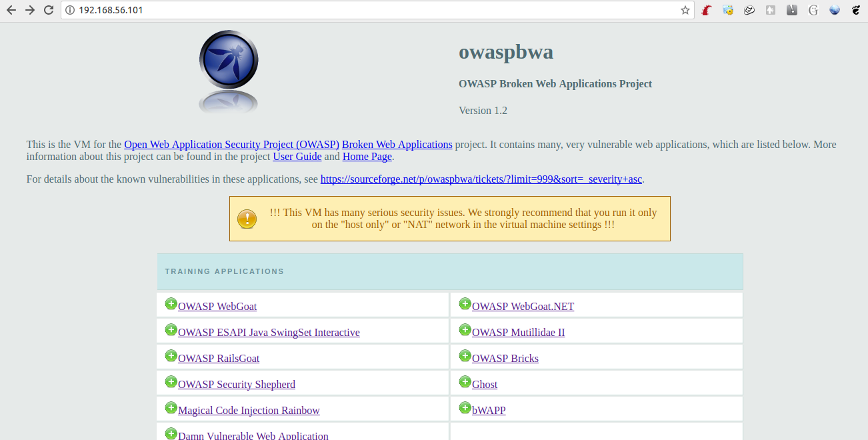The width and height of the screenshot is (868, 440).
Task: Open the OWASP WebGoat link
Action: 217,307
